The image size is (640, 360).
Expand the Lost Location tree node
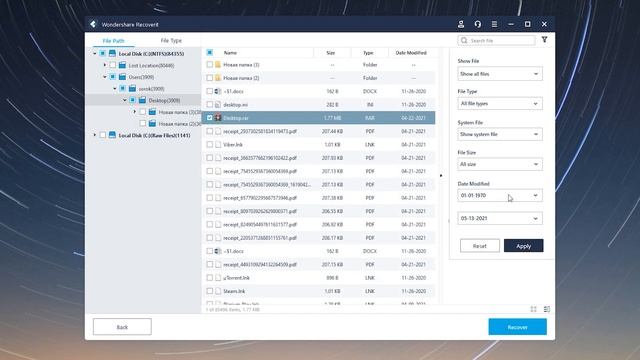click(x=104, y=65)
